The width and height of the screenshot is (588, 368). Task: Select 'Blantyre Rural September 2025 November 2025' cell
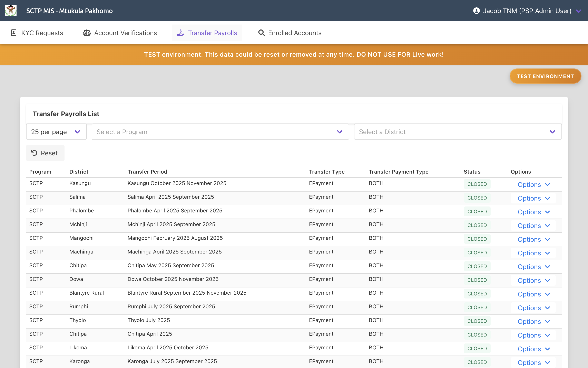(187, 293)
